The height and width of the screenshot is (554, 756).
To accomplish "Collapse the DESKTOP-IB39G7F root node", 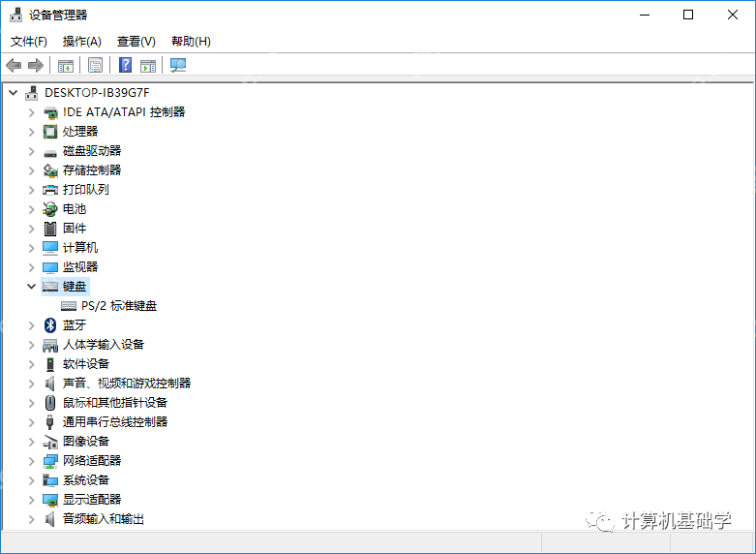I will click(x=14, y=93).
